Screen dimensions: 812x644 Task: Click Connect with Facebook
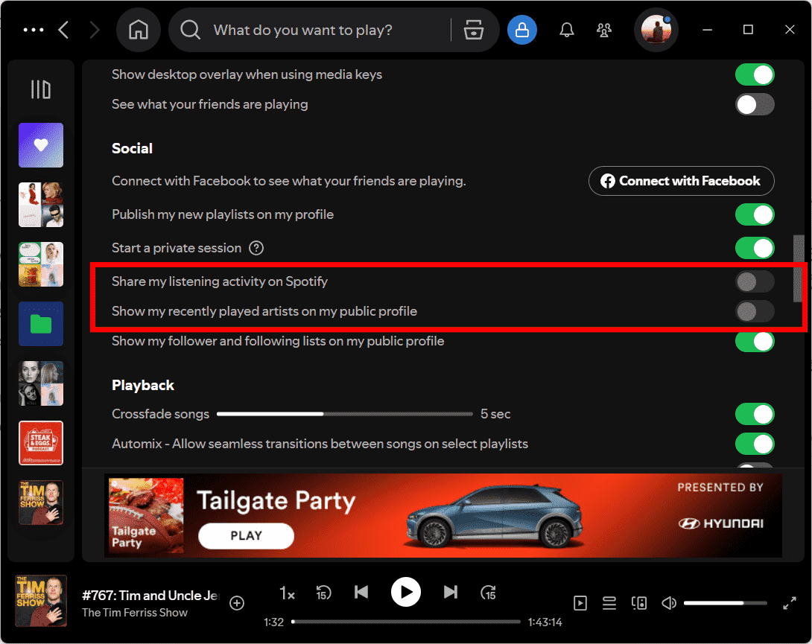pyautogui.click(x=682, y=181)
